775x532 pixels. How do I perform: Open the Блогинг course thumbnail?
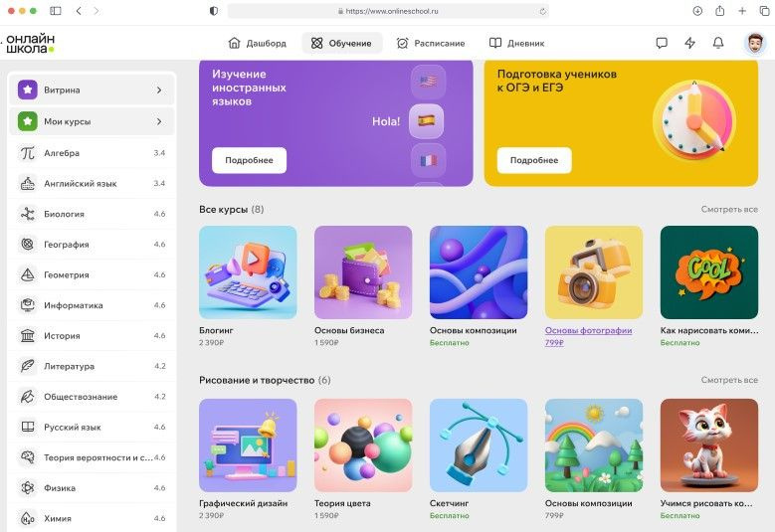[248, 271]
